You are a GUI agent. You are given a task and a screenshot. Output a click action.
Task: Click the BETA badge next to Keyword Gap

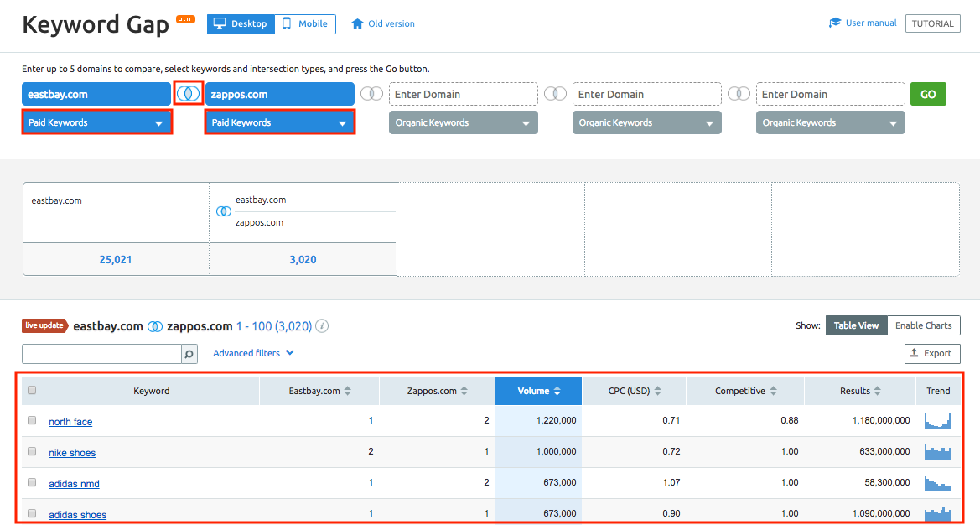point(185,19)
